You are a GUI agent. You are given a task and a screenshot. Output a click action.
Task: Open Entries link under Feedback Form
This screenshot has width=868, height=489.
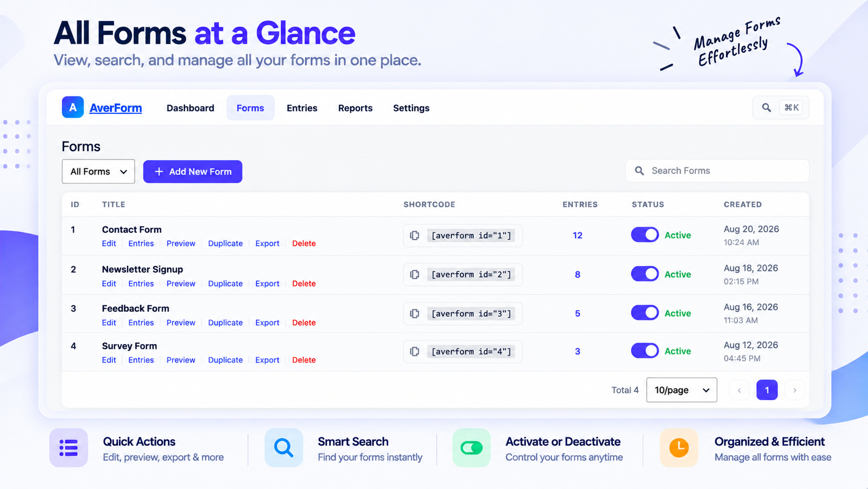click(x=141, y=322)
